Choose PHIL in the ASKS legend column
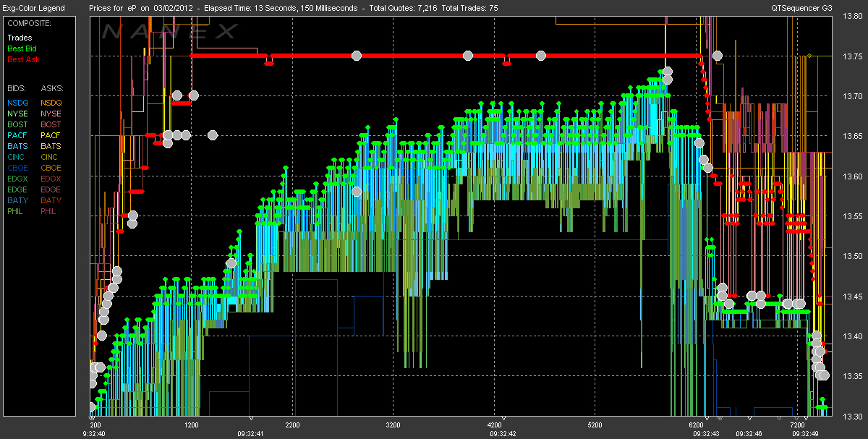This screenshot has width=868, height=439. coord(48,211)
